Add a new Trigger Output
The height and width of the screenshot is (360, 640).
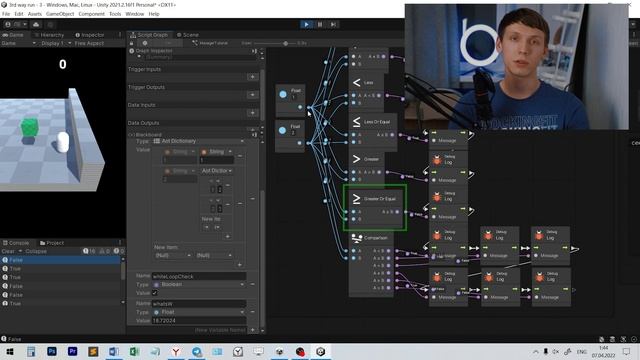tap(253, 95)
